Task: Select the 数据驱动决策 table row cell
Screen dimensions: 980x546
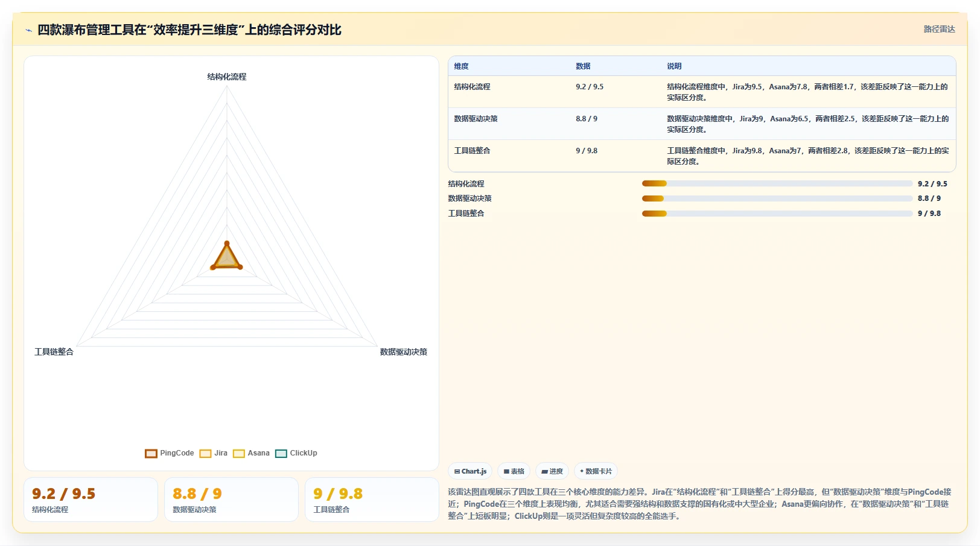Action: click(x=476, y=119)
